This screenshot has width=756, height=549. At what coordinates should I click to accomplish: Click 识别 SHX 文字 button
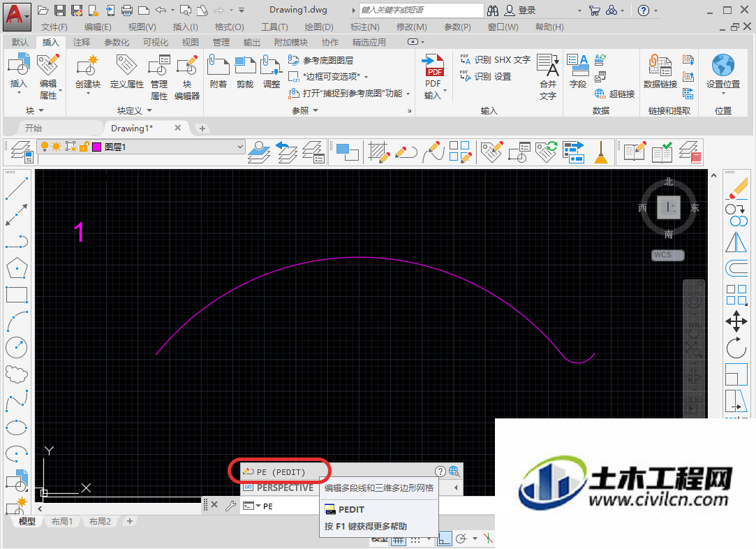[495, 60]
